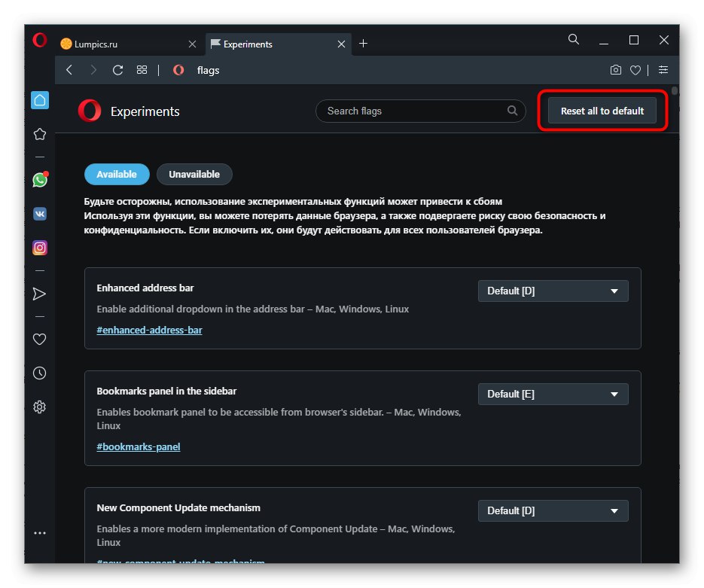Go back to previous page
Screen dimensions: 704x588
69,70
